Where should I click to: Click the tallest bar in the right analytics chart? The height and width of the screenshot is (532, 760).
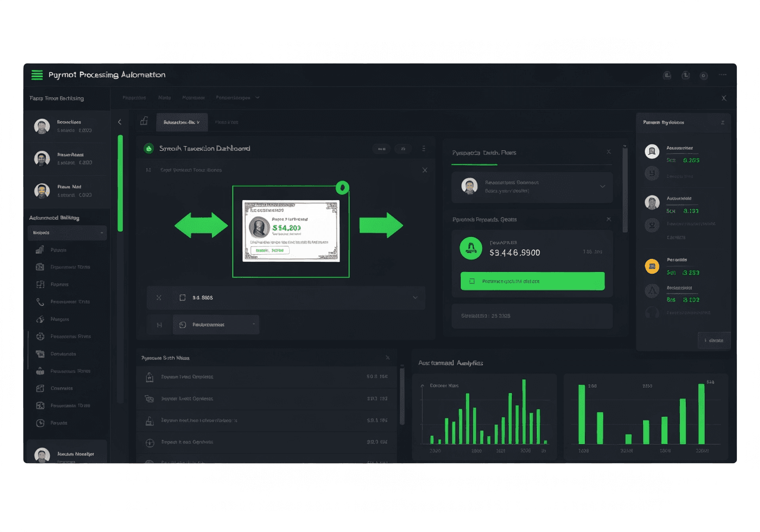701,414
